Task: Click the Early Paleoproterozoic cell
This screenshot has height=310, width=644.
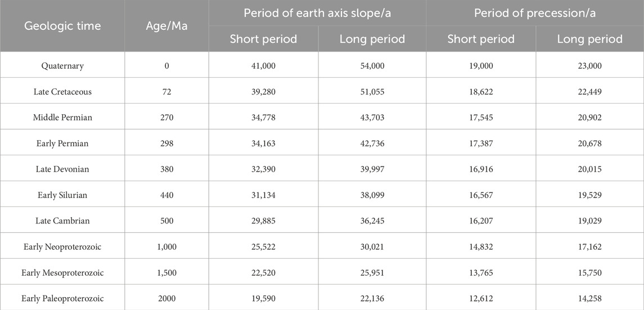Action: point(62,299)
